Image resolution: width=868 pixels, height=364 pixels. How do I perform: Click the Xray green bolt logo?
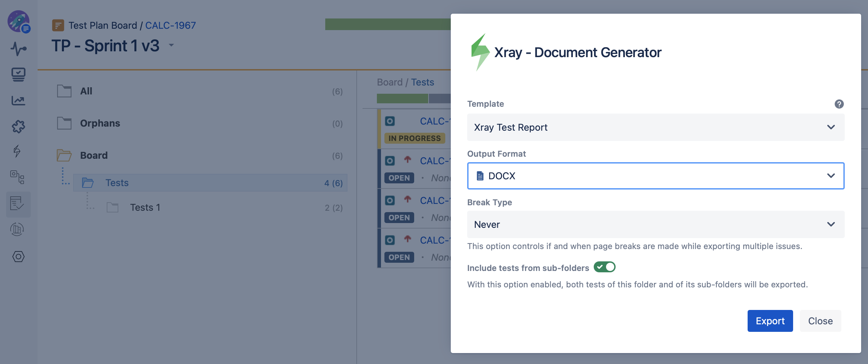480,52
